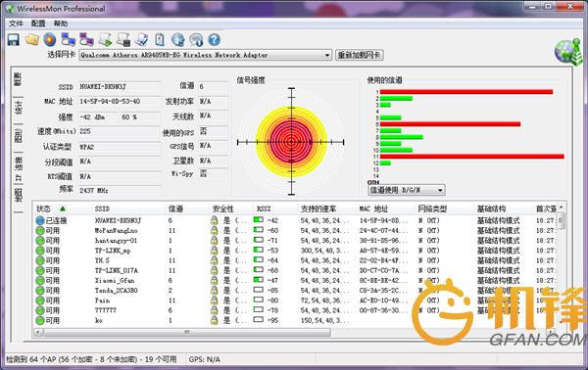The image size is (588, 370).
Task: Sort the list by the 信道 column header
Action: pos(175,208)
